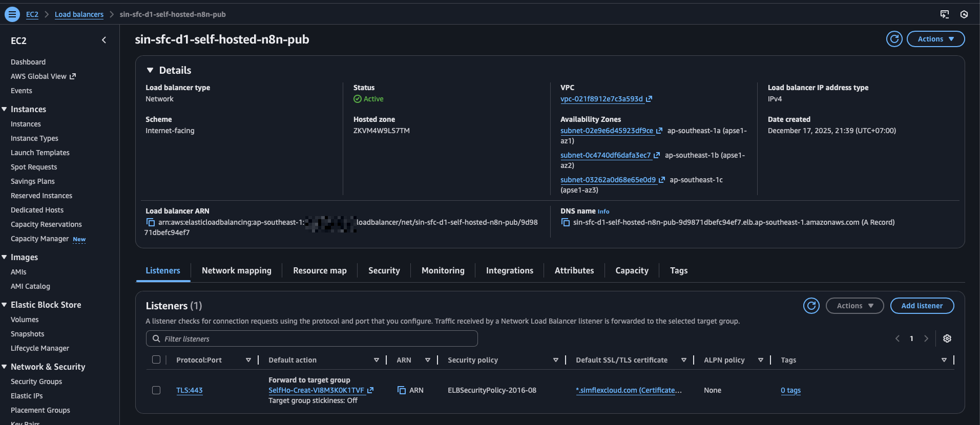This screenshot has height=425, width=980.
Task: Open listener table preferences gear icon
Action: tap(947, 338)
